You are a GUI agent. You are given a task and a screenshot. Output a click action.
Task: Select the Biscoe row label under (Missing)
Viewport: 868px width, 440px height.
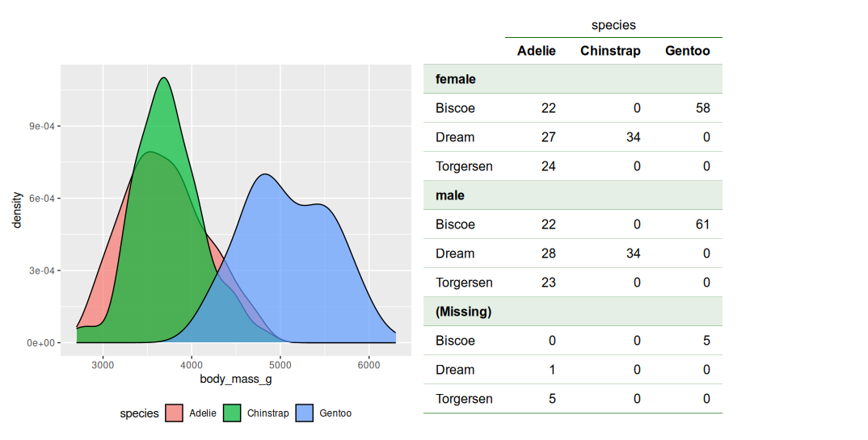coord(455,341)
